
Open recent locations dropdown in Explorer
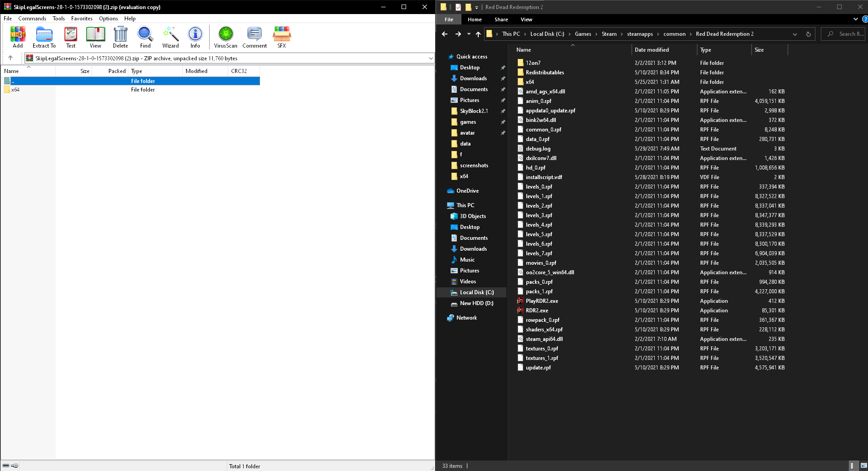[469, 34]
